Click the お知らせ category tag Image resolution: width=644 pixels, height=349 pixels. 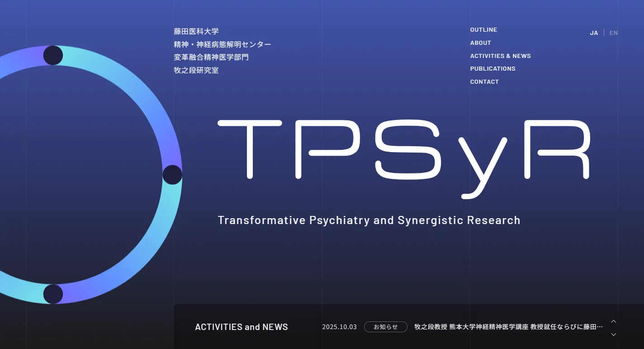pyautogui.click(x=385, y=327)
